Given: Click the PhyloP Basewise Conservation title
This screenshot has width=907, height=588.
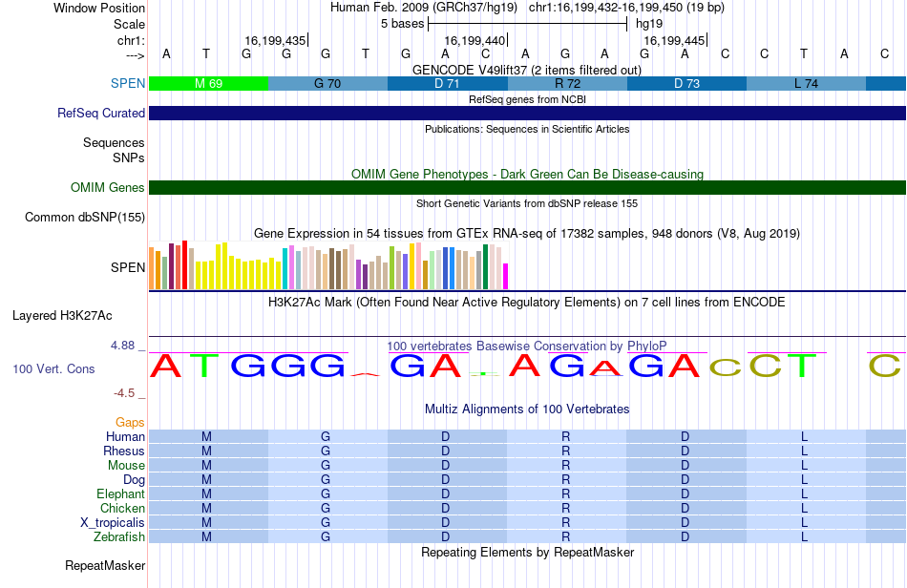Looking at the screenshot, I should pyautogui.click(x=527, y=346).
